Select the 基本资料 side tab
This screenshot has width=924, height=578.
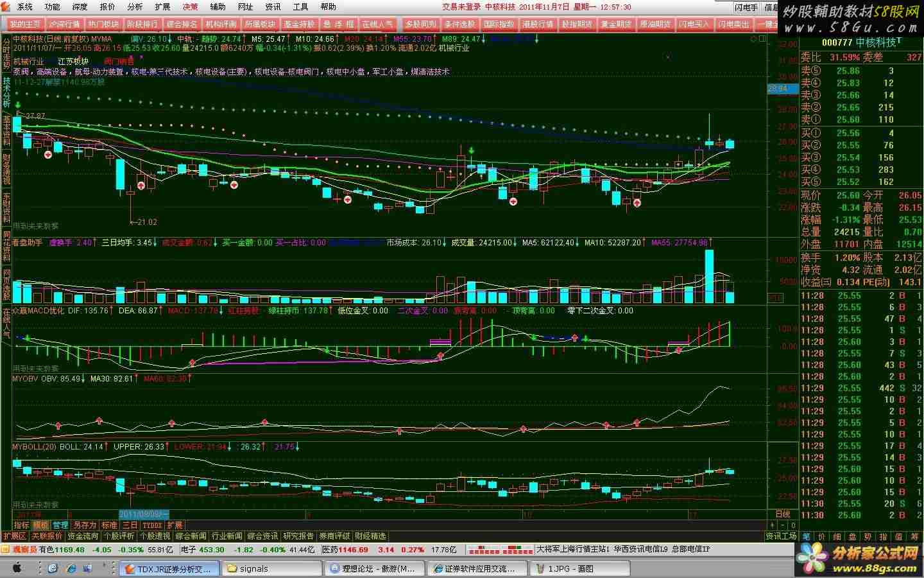tap(6, 131)
